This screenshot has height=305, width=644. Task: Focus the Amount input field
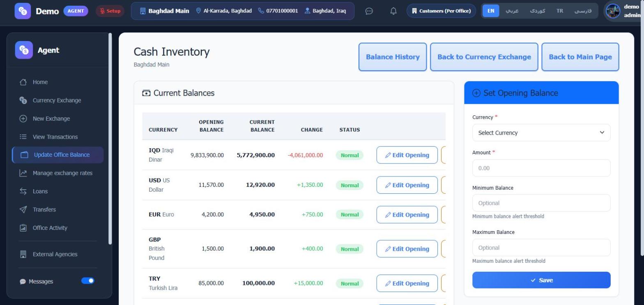[541, 168]
